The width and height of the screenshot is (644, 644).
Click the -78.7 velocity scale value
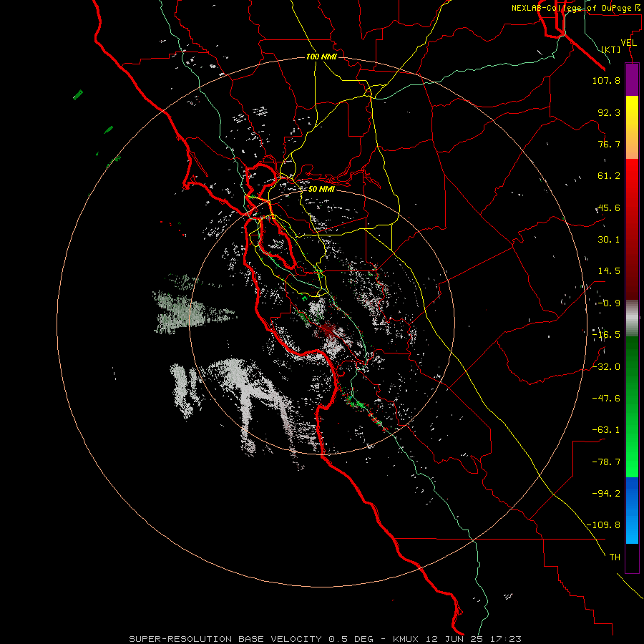(606, 462)
